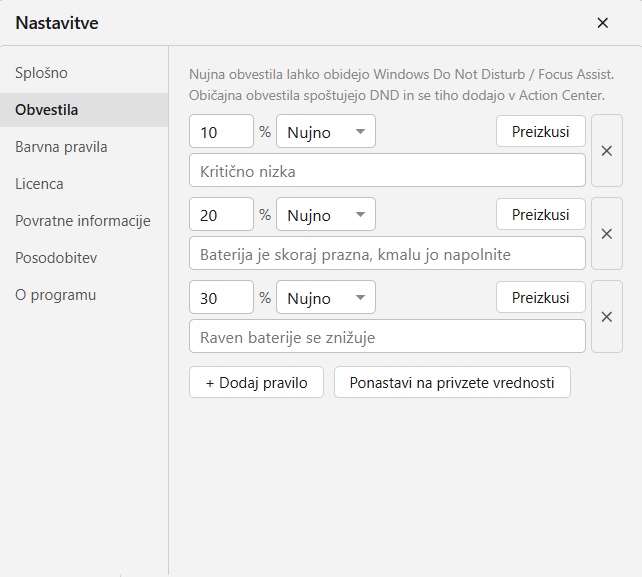This screenshot has height=577, width=642.
Task: Show the O programu section
Action: tap(84, 295)
